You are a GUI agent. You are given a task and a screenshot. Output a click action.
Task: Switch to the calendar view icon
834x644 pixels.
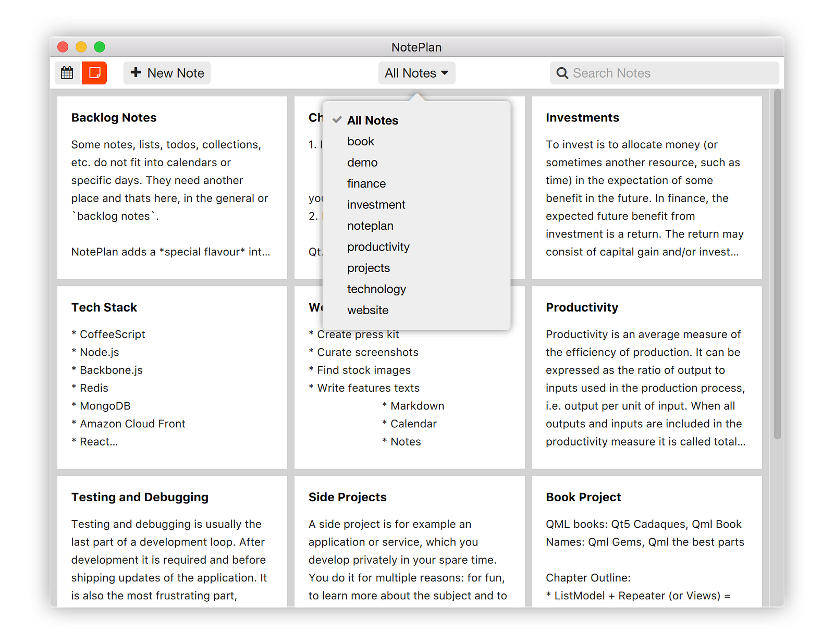pos(68,73)
